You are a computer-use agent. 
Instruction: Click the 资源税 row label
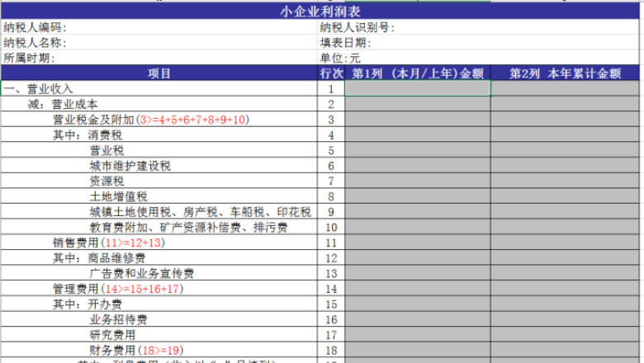tap(159, 181)
